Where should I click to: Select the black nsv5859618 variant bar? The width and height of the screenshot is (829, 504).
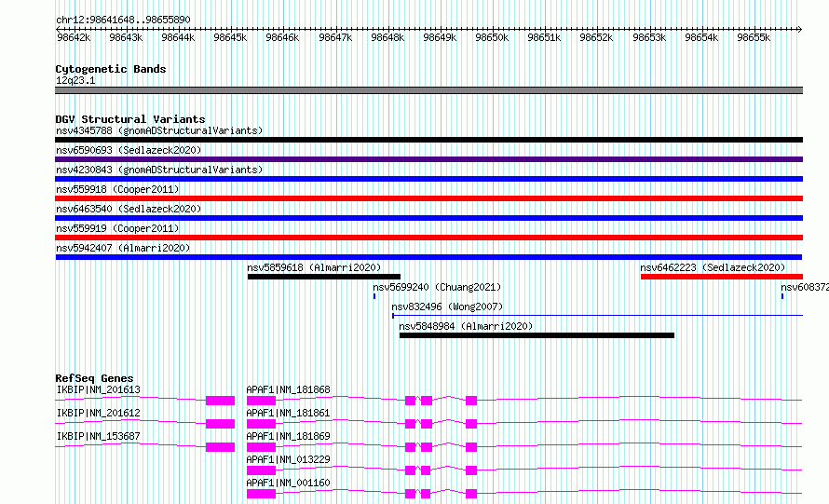coord(324,277)
